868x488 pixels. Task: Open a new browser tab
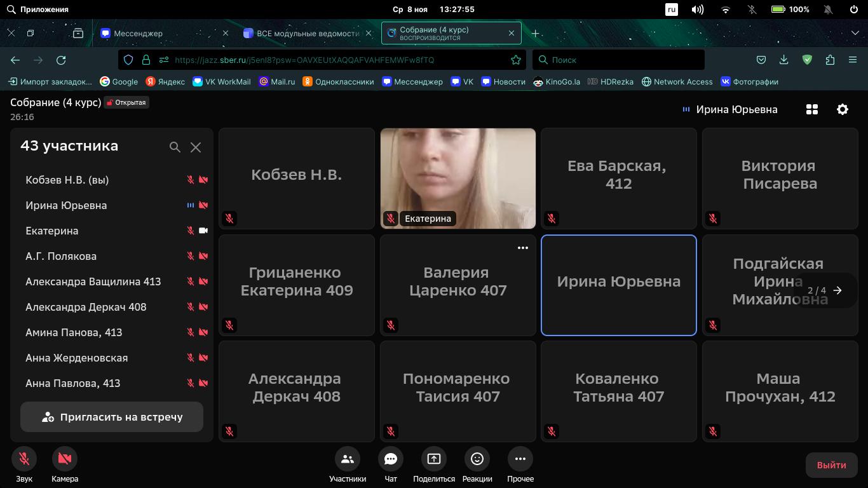tap(536, 33)
